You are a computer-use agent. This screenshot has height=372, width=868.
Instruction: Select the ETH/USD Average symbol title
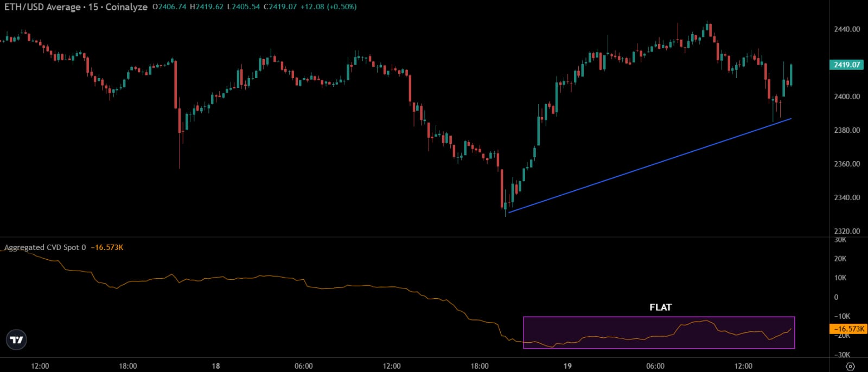pos(42,7)
